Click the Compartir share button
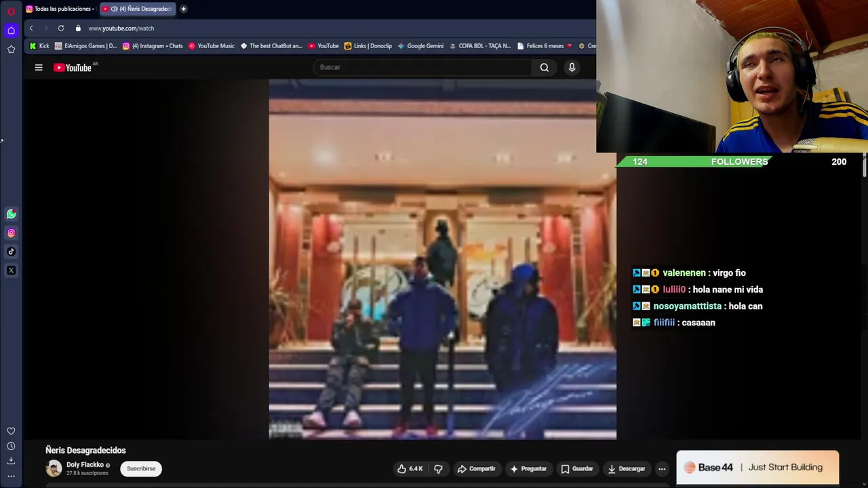The height and width of the screenshot is (488, 868). pyautogui.click(x=476, y=469)
